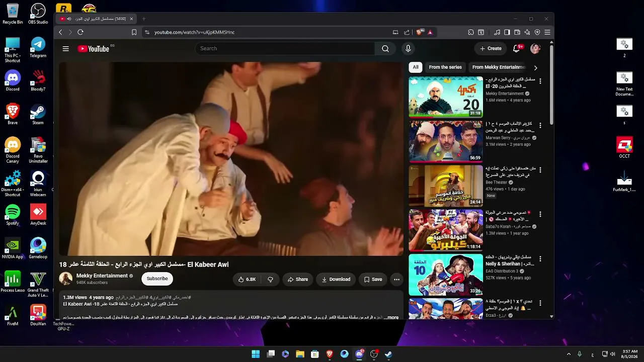Open options for the Bee Theater video
Viewport: 644px width, 362px height.
(x=540, y=170)
